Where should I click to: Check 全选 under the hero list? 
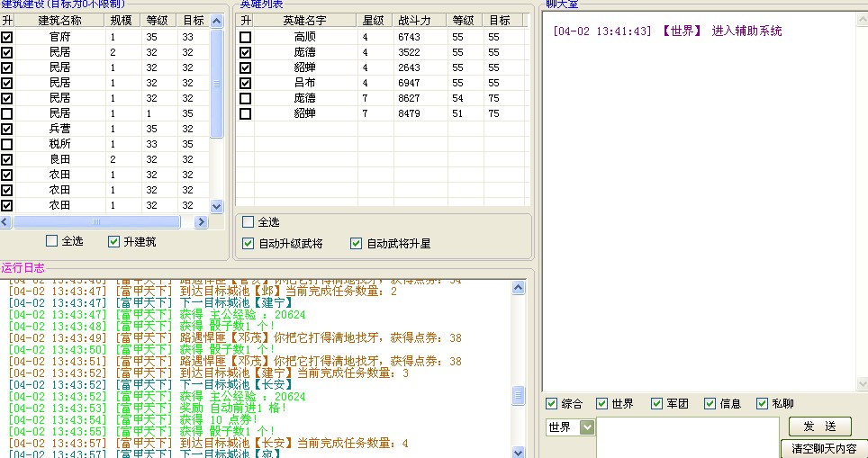pos(249,222)
